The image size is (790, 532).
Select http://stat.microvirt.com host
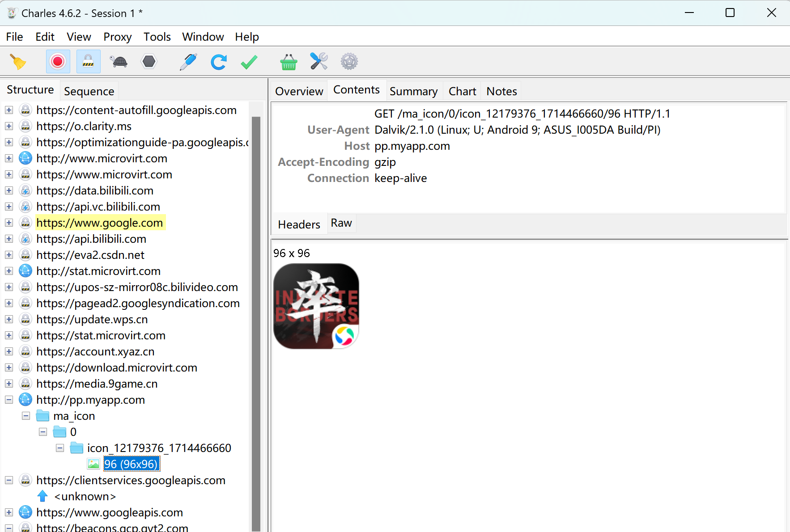click(98, 271)
